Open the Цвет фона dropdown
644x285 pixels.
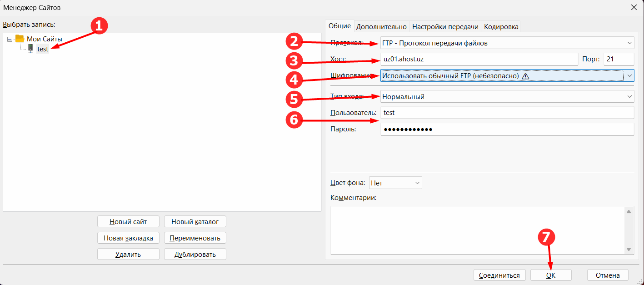tap(395, 183)
